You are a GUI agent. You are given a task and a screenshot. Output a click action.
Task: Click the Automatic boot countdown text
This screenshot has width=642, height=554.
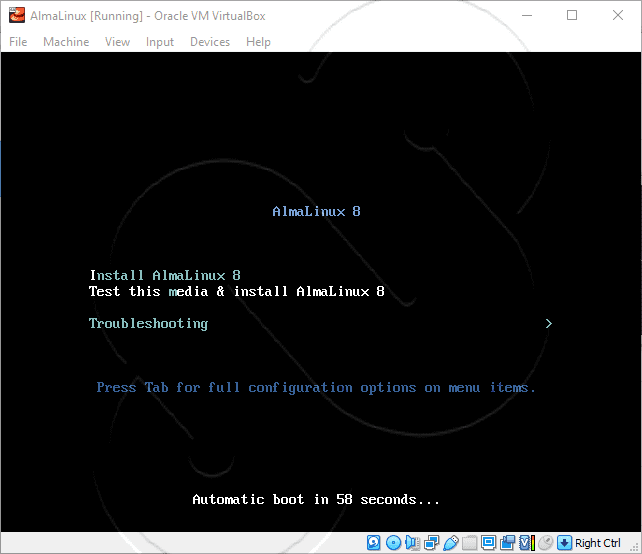coord(316,500)
